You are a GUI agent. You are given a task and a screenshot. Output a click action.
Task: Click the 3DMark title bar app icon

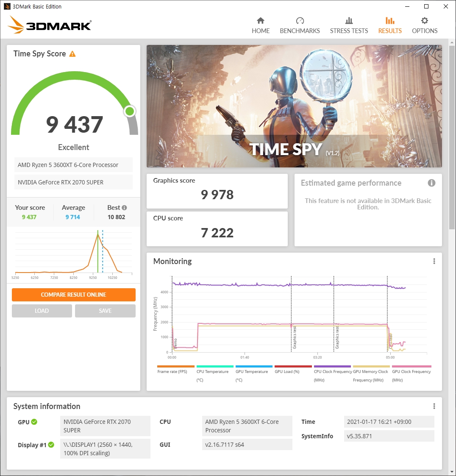7,6
